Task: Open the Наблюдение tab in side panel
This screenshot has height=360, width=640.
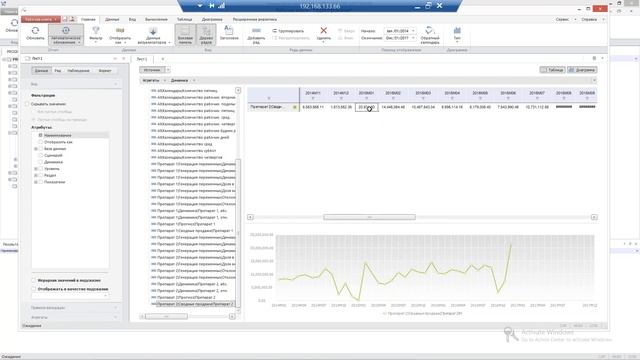Action: [78, 71]
